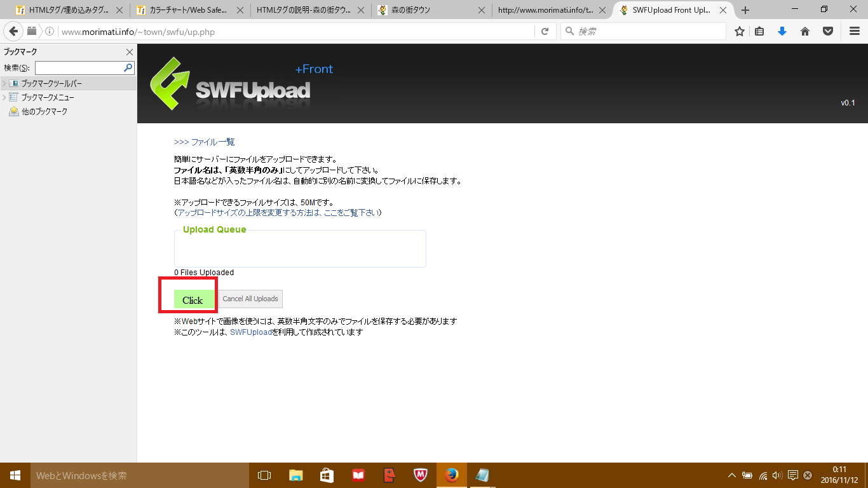This screenshot has width=868, height=488.
Task: Open the Firefox hamburger menu
Action: [855, 31]
